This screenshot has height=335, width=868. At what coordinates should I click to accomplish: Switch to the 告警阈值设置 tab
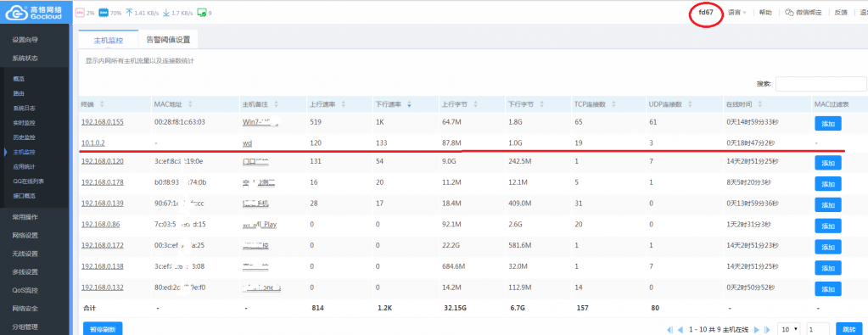168,40
